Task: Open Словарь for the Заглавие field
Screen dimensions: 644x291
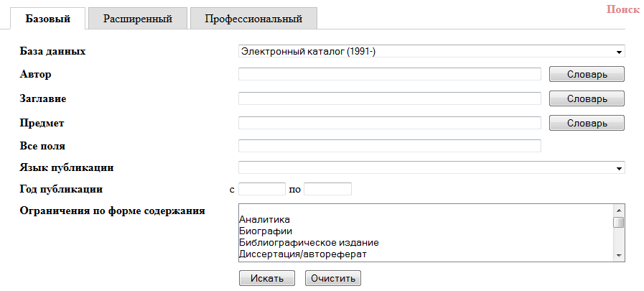Action: pyautogui.click(x=587, y=98)
